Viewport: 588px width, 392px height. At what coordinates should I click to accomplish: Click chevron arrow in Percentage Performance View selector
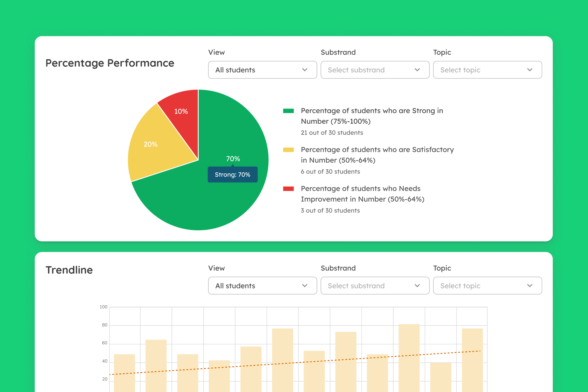(305, 70)
